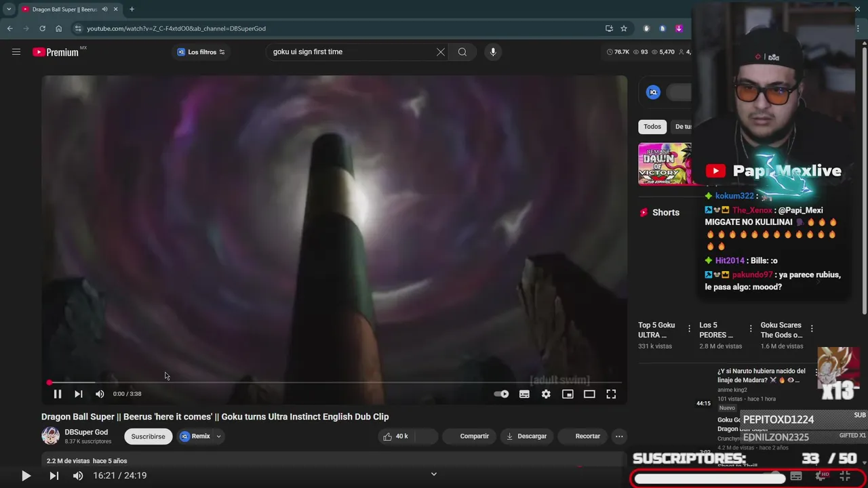Expand the chevron on outer player bar

point(434,474)
